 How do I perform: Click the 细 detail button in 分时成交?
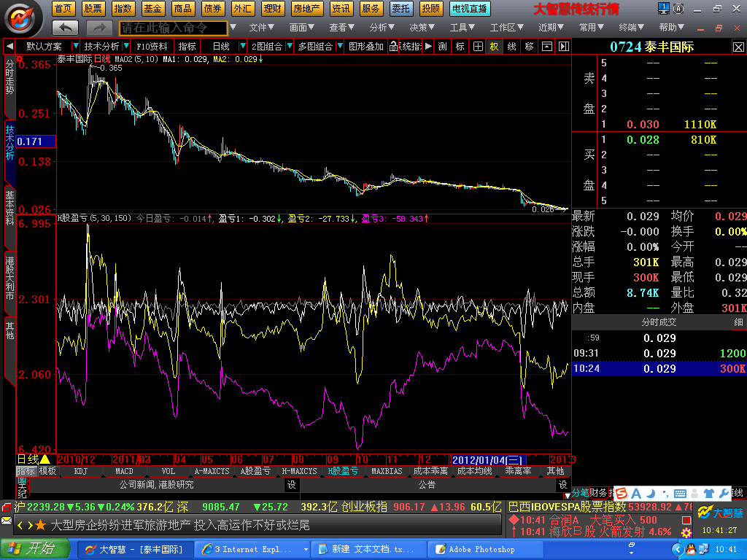point(738,322)
